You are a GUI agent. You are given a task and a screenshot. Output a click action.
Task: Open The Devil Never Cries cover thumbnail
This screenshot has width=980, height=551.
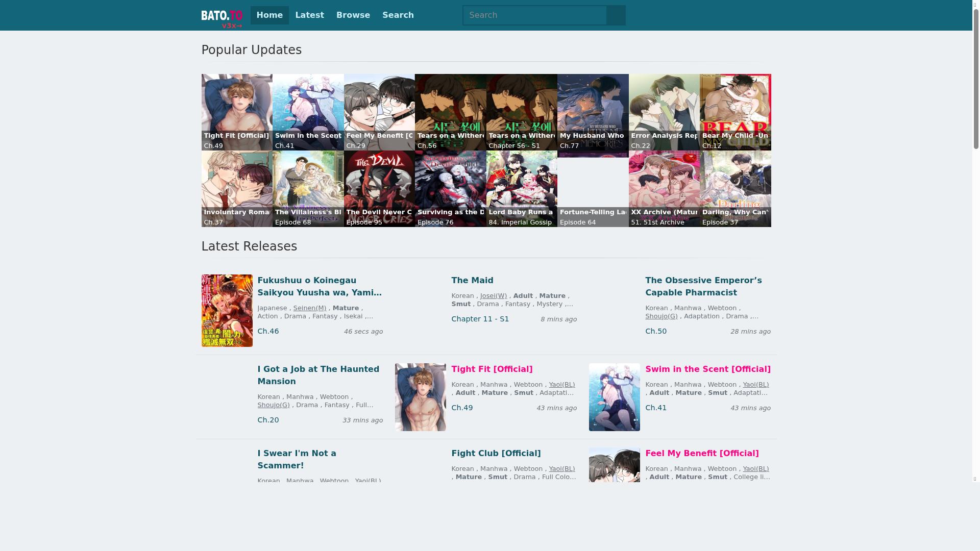[379, 181]
